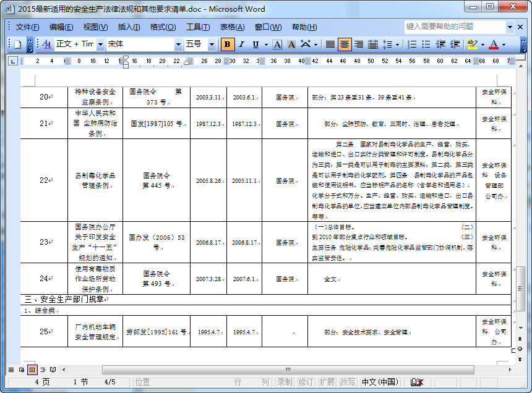
Task: Open the 视图(V) menu
Action: [x=95, y=27]
